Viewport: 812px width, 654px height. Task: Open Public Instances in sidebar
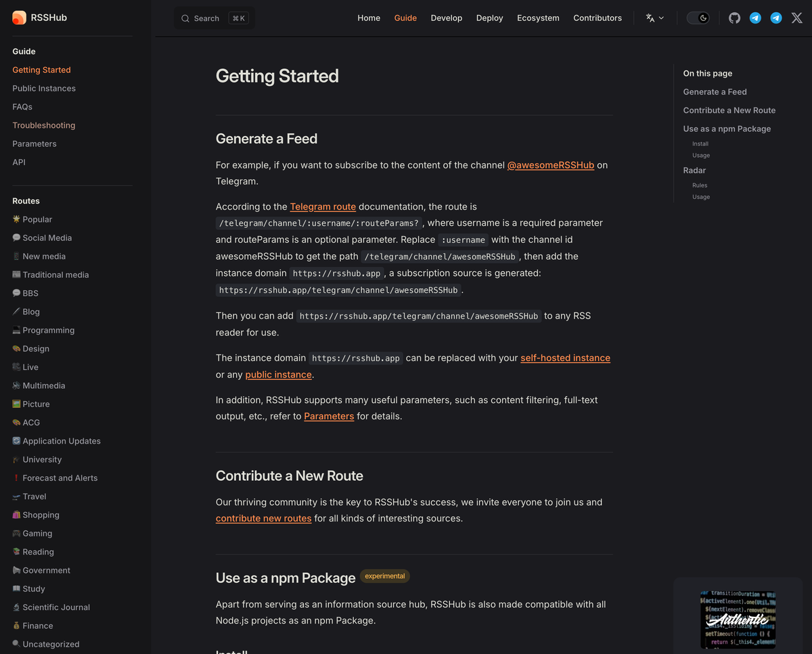click(44, 89)
